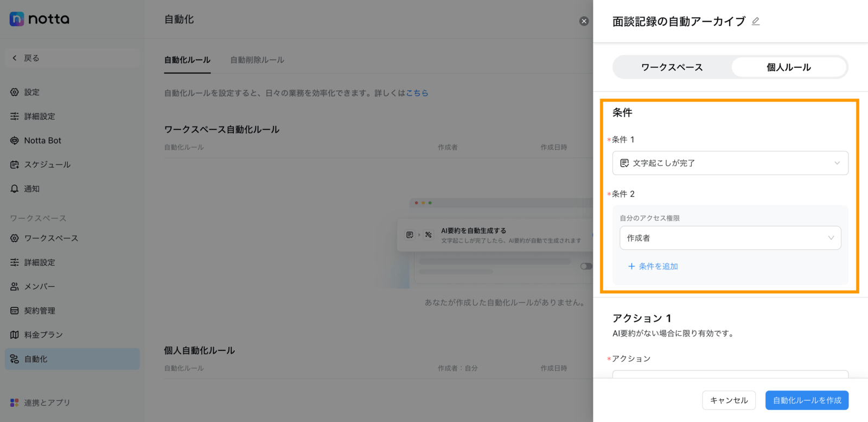Open Notta Bot settings in sidebar
Screen dimensions: 868x422
tap(72, 141)
